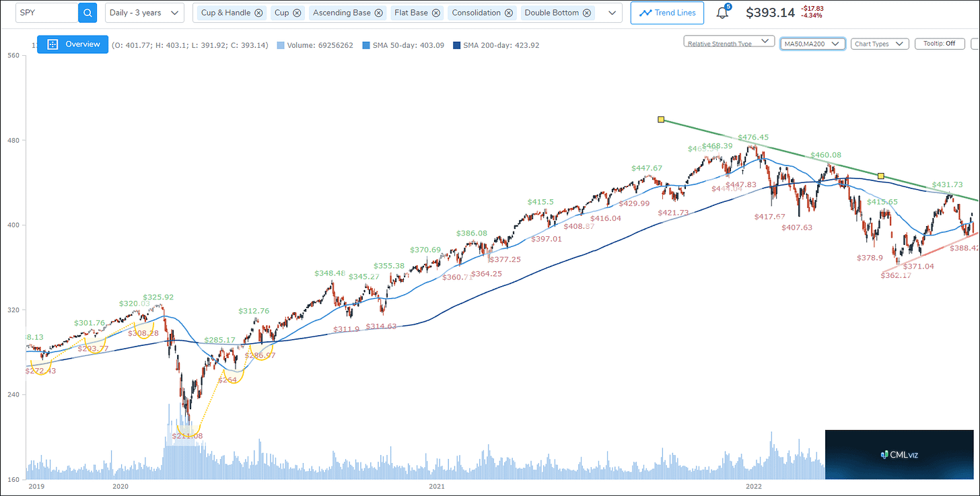Screen dimensions: 980x496
Task: Click the Overview button
Action: pyautogui.click(x=73, y=44)
